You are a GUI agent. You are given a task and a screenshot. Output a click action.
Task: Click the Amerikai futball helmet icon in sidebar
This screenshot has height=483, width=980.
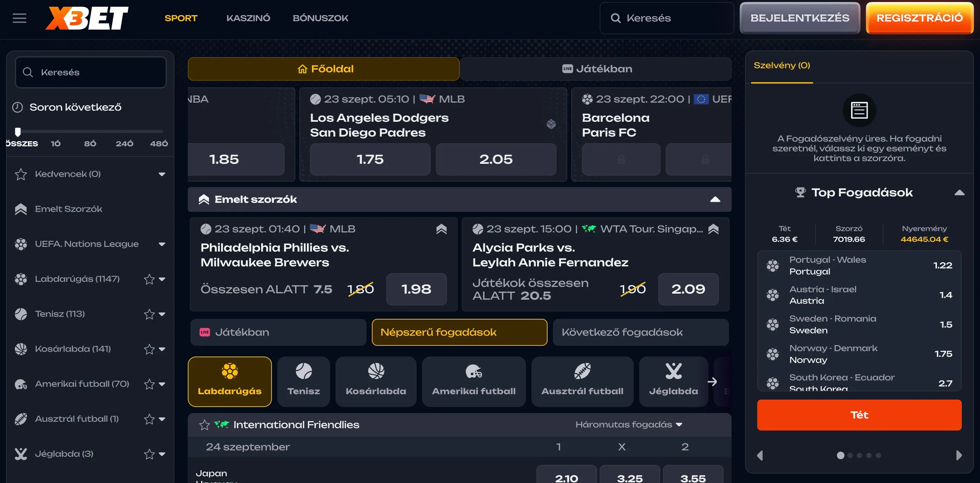(x=21, y=384)
